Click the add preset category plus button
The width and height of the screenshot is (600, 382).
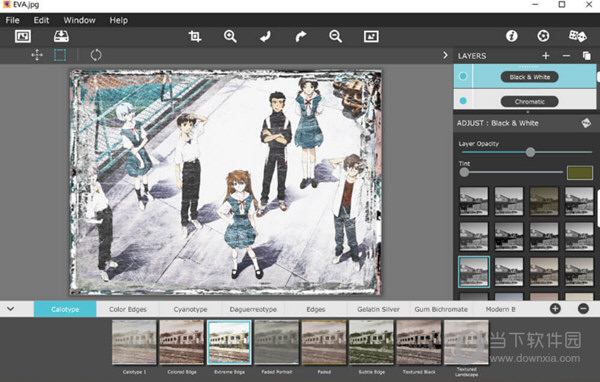coord(555,309)
